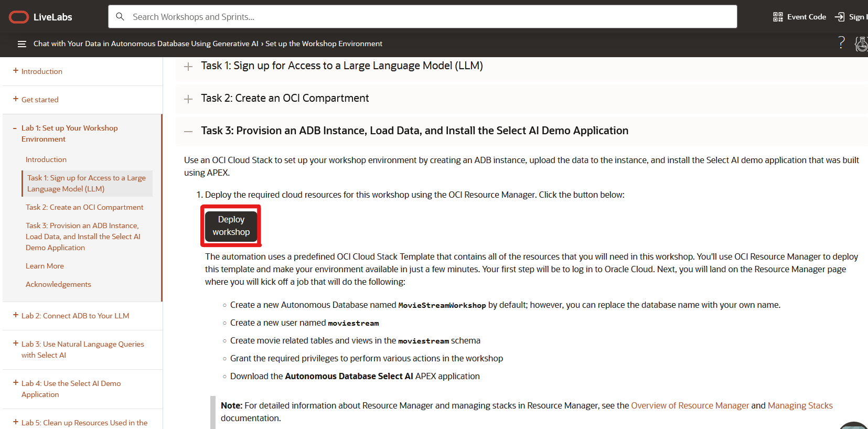The width and height of the screenshot is (868, 429).
Task: Open Lab 1 Introduction sub-item
Action: 46,159
